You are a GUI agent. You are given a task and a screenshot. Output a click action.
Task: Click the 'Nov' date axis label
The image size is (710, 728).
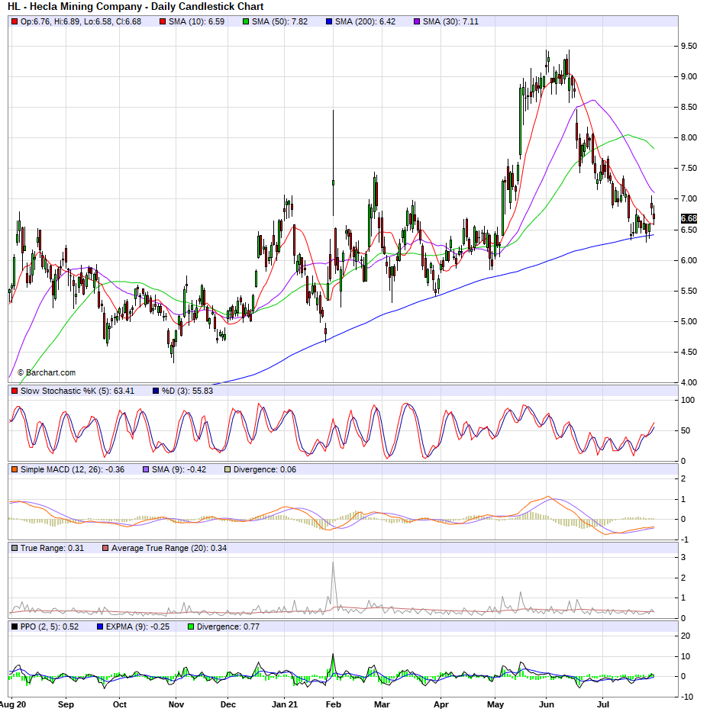tap(176, 704)
